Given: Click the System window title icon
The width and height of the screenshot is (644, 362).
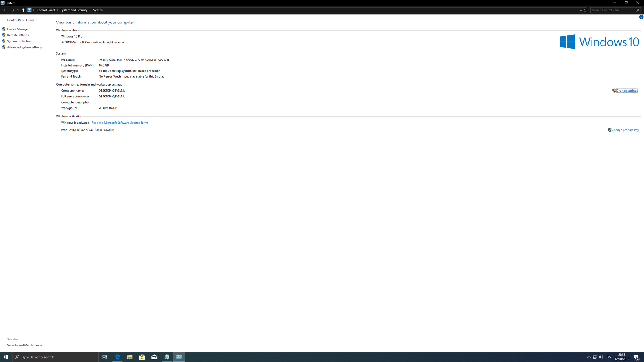Looking at the screenshot, I should (3, 3).
